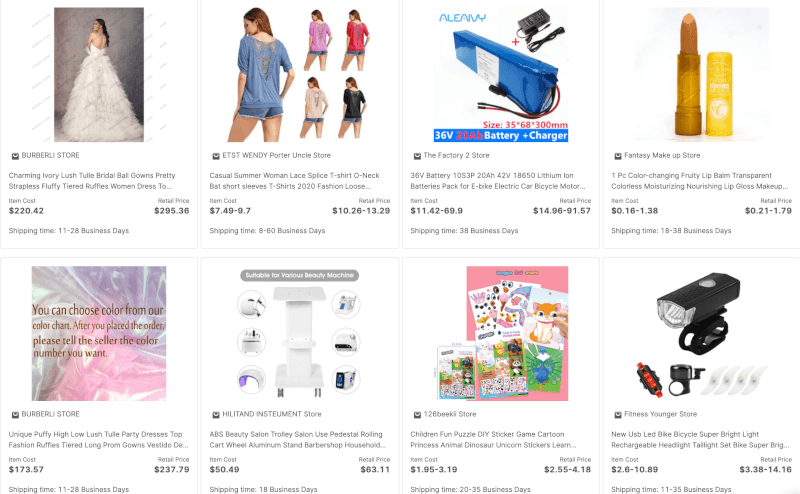Screen dimensions: 800x494
Task: Open the 36V Battery 10S3P 20Ah title
Action: tap(497, 181)
